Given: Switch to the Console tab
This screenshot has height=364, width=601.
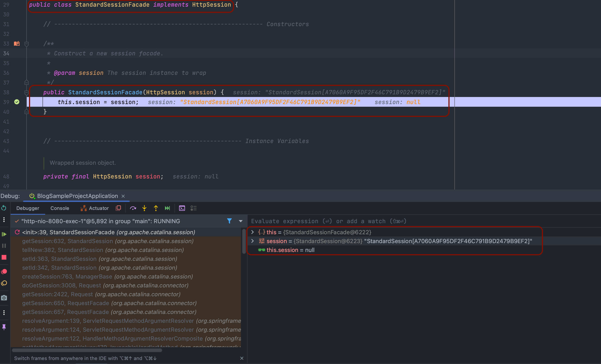Looking at the screenshot, I should [60, 208].
